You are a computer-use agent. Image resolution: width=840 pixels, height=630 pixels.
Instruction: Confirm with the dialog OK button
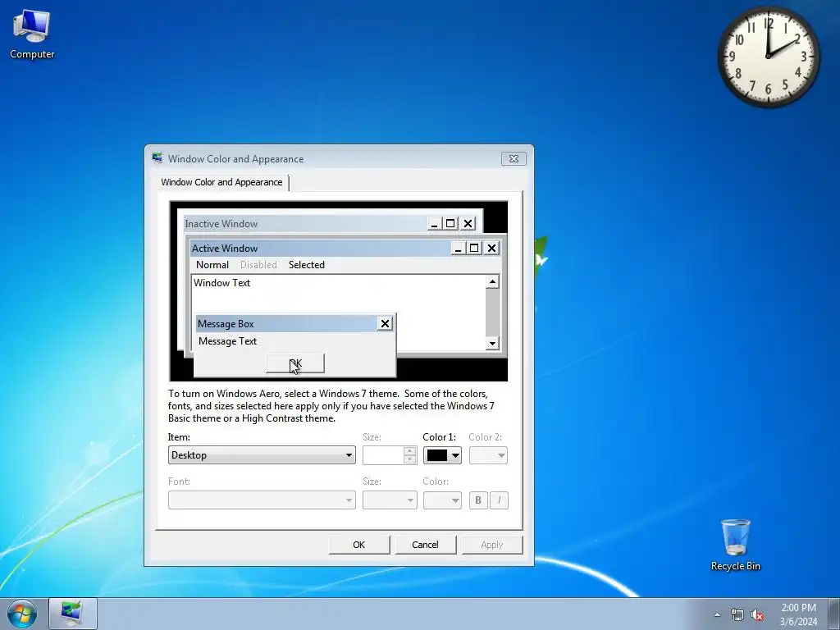(359, 545)
